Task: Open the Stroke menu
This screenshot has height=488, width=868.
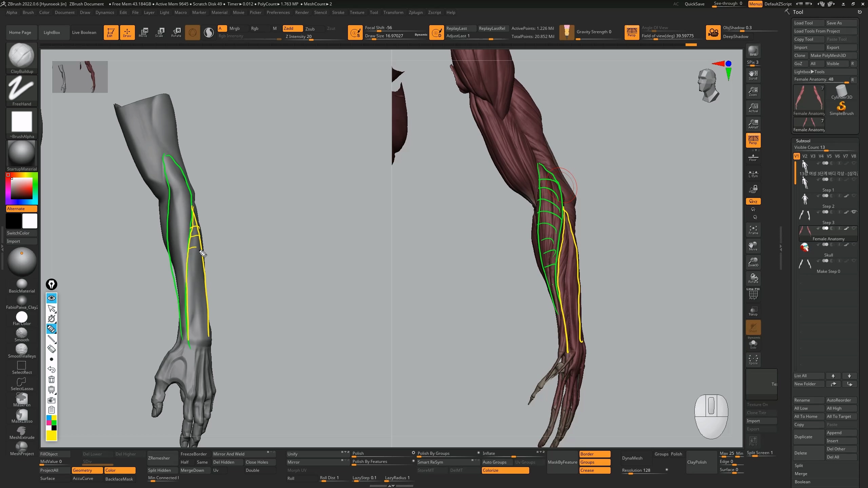Action: [x=338, y=13]
